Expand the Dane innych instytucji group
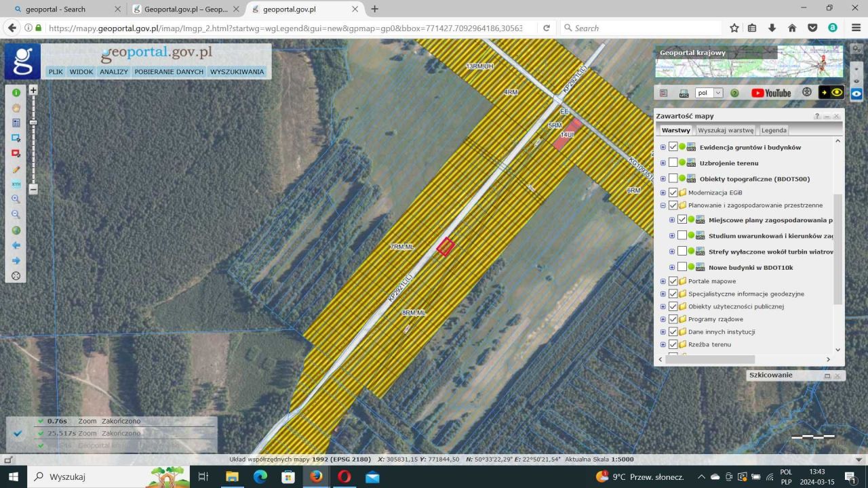The image size is (868, 488). click(663, 332)
